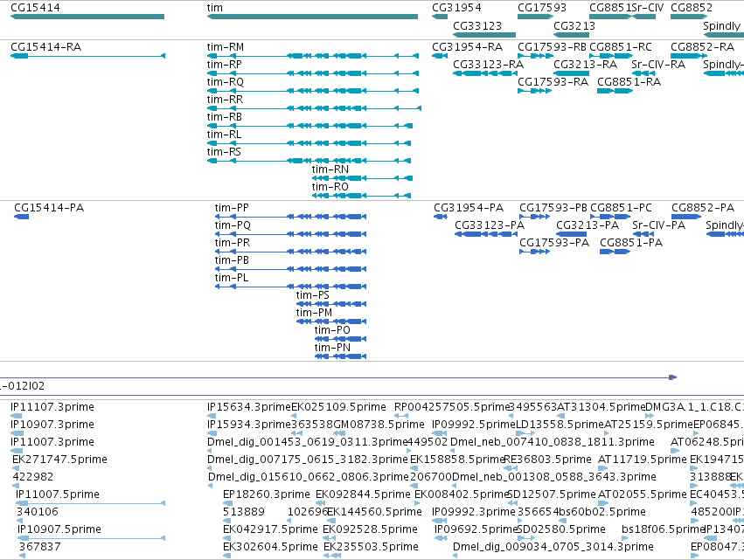Select the IP11007.3prime EST
Viewport: 744px width, 560px height.
[16, 451]
